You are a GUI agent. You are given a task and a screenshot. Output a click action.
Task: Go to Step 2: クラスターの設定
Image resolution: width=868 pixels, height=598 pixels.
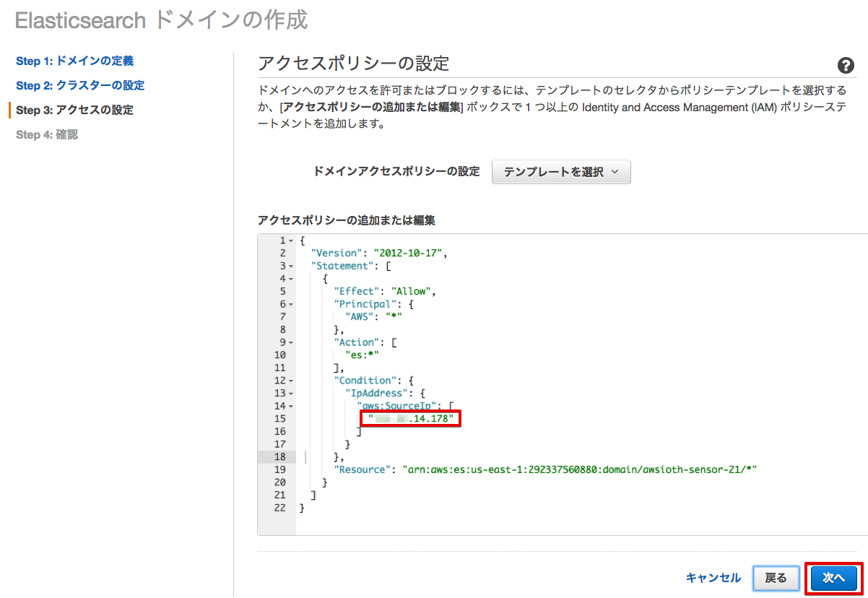pyautogui.click(x=80, y=85)
